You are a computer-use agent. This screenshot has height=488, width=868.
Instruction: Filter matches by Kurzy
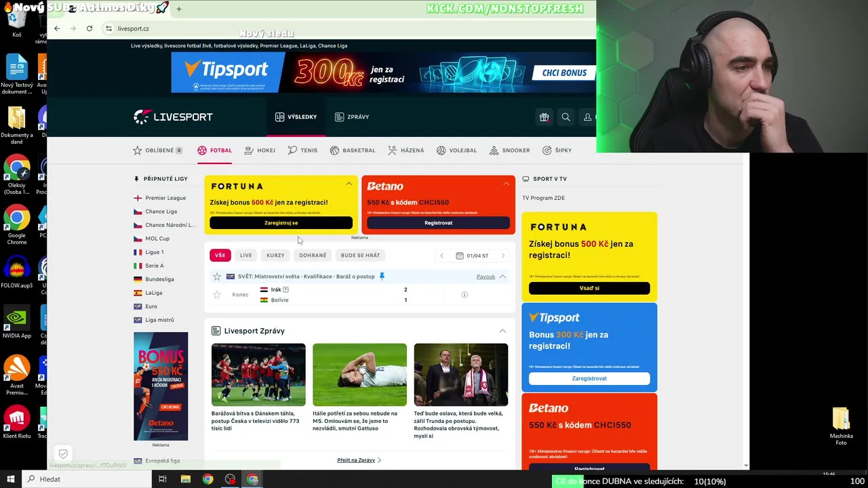point(275,256)
